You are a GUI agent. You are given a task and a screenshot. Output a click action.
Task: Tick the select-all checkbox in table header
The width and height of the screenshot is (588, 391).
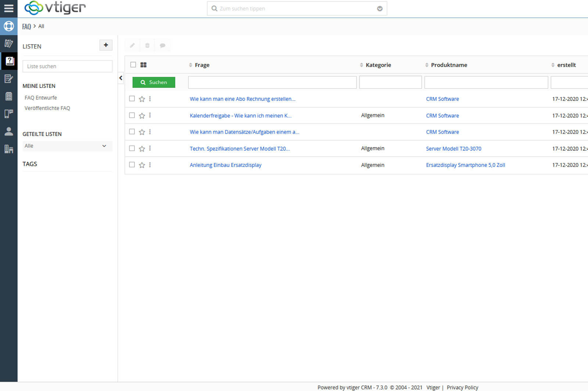coord(133,65)
